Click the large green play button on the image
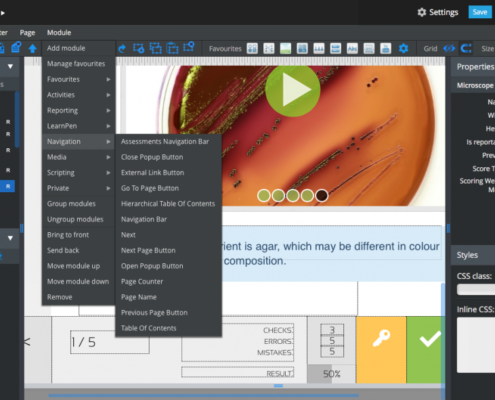Viewport: 495px width, 400px height. pyautogui.click(x=293, y=89)
